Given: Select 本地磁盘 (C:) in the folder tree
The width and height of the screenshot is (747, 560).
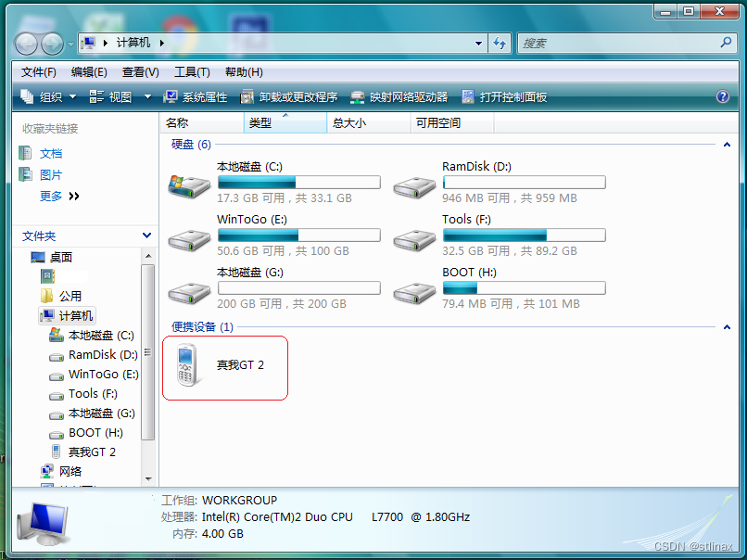Looking at the screenshot, I should [101, 335].
